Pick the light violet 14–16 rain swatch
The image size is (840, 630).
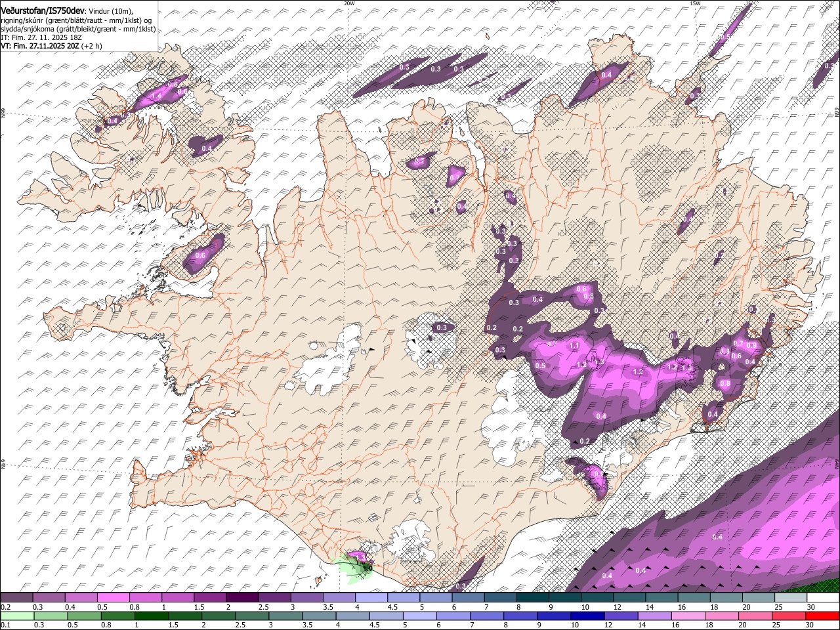(654, 616)
